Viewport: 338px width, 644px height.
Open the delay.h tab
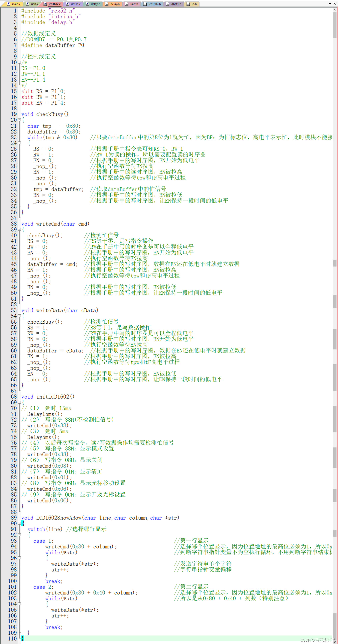coord(113,4)
